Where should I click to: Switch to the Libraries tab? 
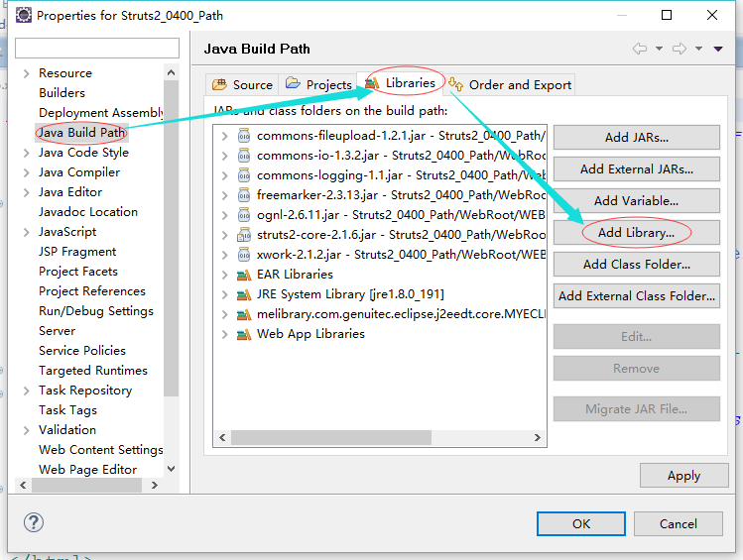(401, 83)
